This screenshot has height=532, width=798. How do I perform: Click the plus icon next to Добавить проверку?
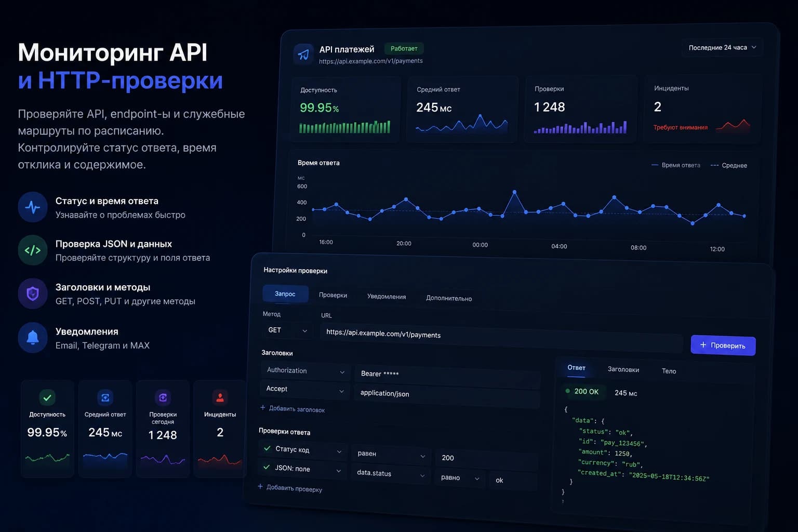[260, 486]
